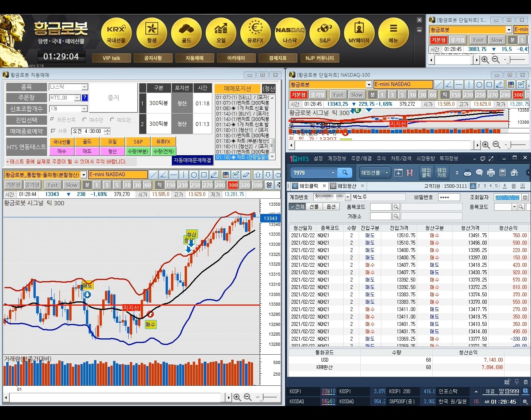Viewport: 531px width, 420px height.
Task: Click the 공지사항 button
Action: coord(153,58)
